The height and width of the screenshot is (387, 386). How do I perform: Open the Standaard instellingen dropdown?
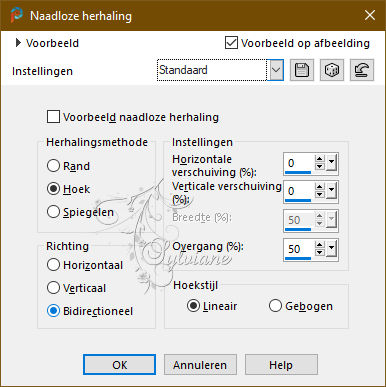(276, 70)
